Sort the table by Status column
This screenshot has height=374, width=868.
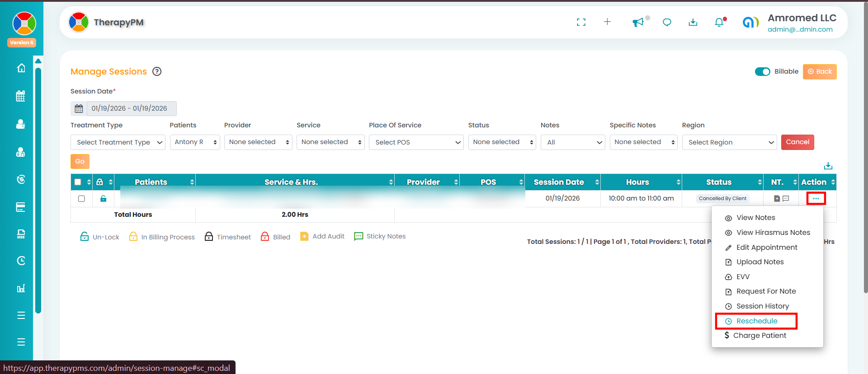coord(723,182)
